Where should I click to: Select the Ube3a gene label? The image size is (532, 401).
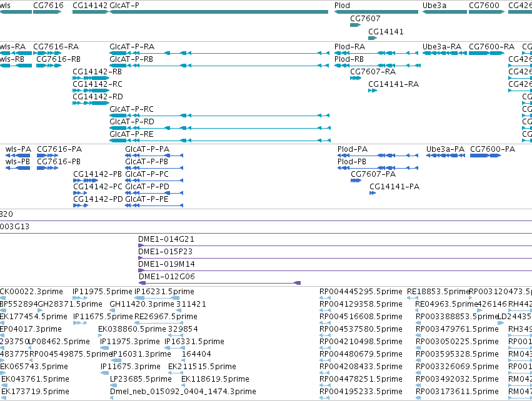(434, 6)
